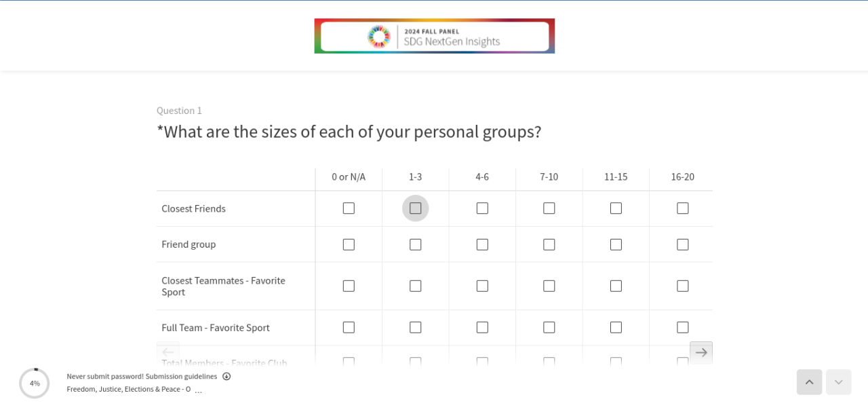Click the scroll-right arrow on the table
The height and width of the screenshot is (412, 868).
pyautogui.click(x=701, y=352)
